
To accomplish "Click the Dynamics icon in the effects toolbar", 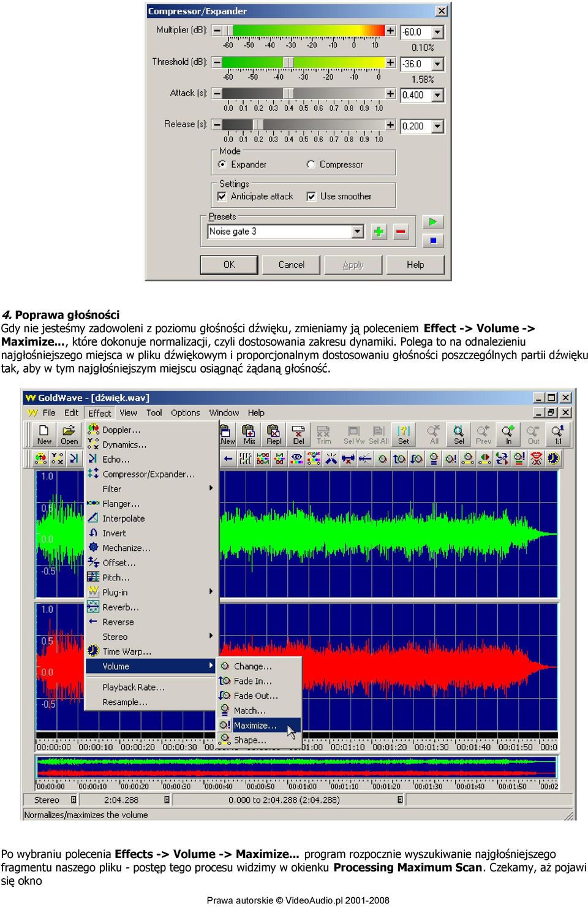I will tap(58, 458).
